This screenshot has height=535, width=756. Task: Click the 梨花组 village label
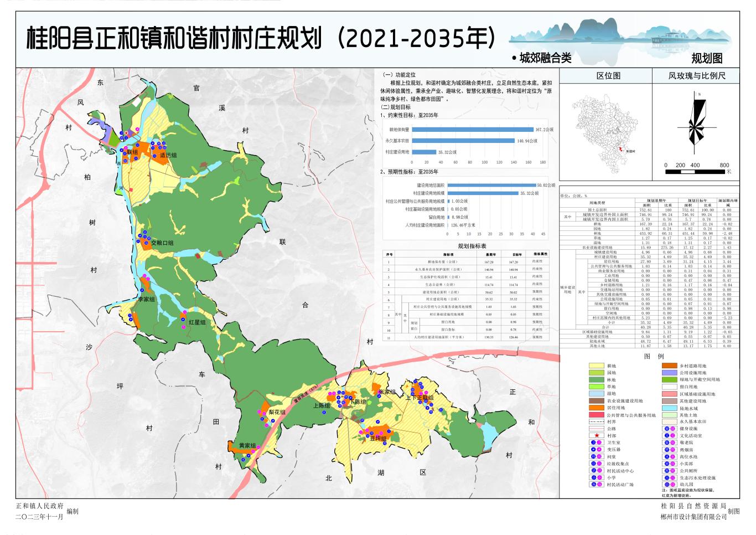[277, 413]
